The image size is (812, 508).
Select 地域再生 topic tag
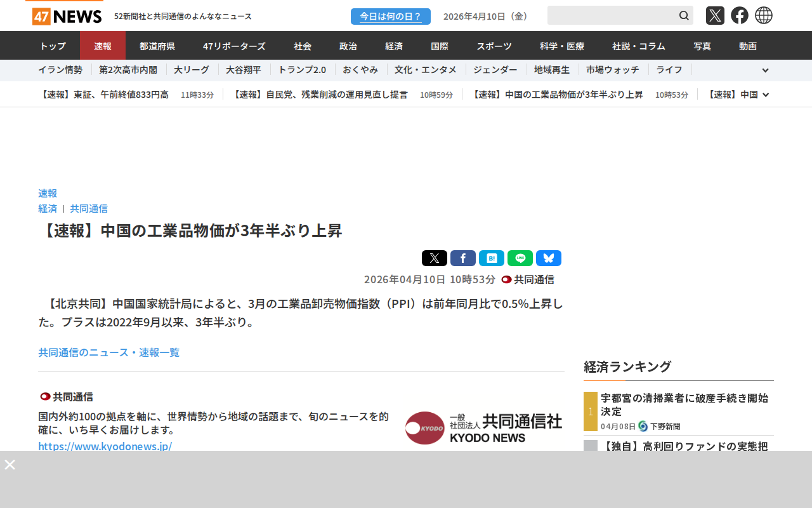point(552,70)
